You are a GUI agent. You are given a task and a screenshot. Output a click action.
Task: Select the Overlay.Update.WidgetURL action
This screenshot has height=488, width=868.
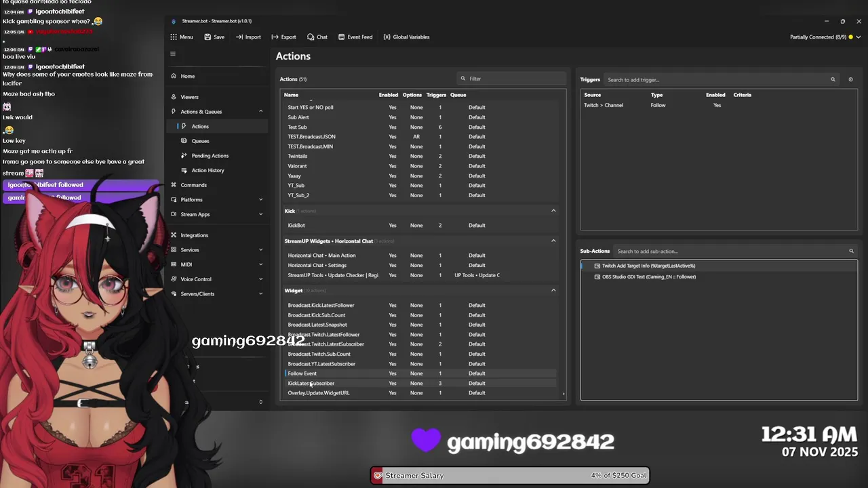(420, 393)
